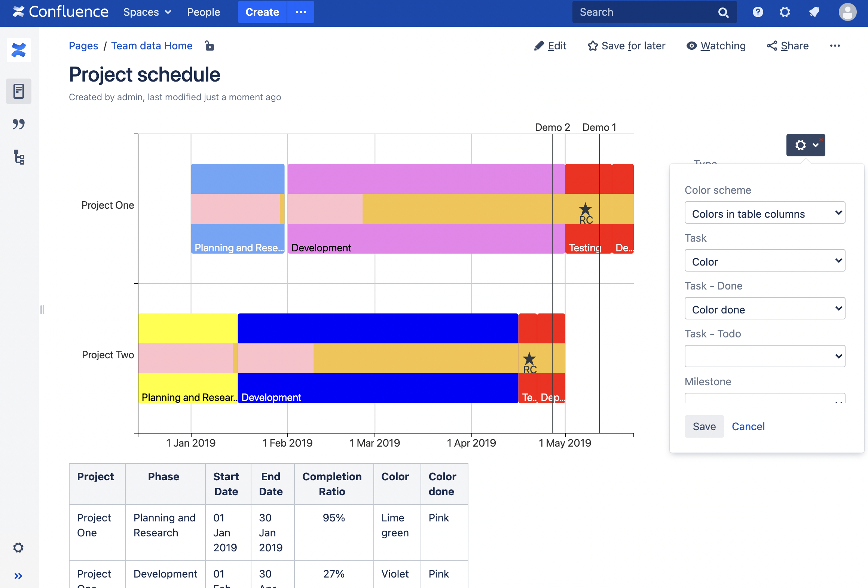Open the Task - Done dropdown
Screen dimensions: 868x588
[x=764, y=308]
